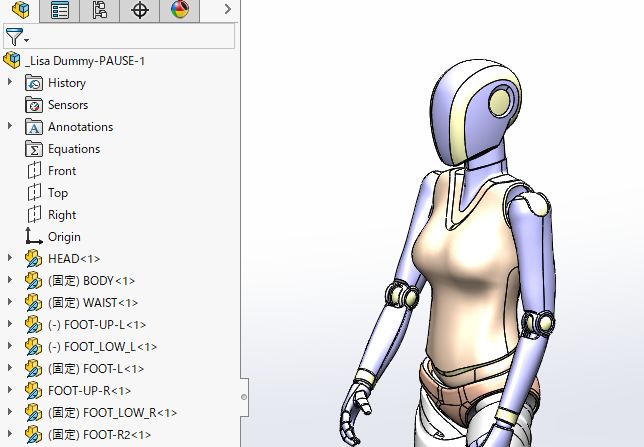Open the FeatureManager Design Tree tab
The height and width of the screenshot is (447, 644).
pos(20,10)
